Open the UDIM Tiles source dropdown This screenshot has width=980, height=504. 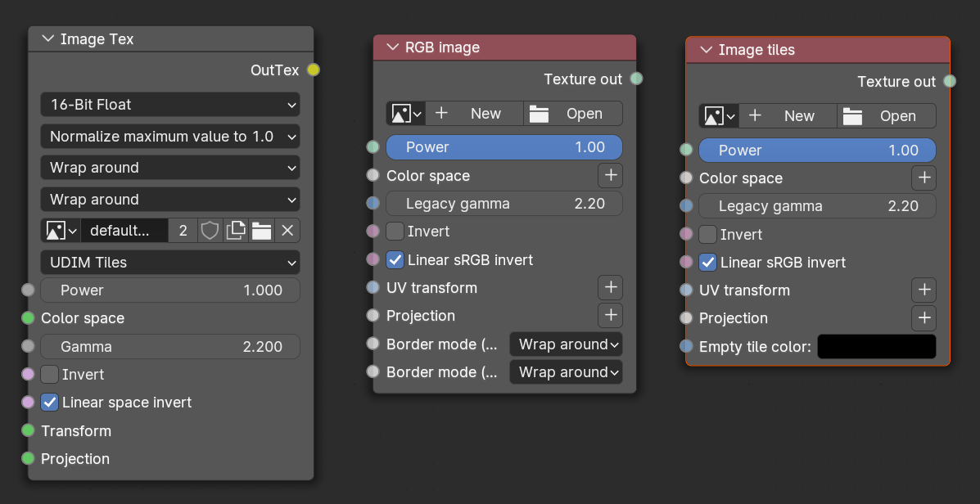(x=170, y=263)
